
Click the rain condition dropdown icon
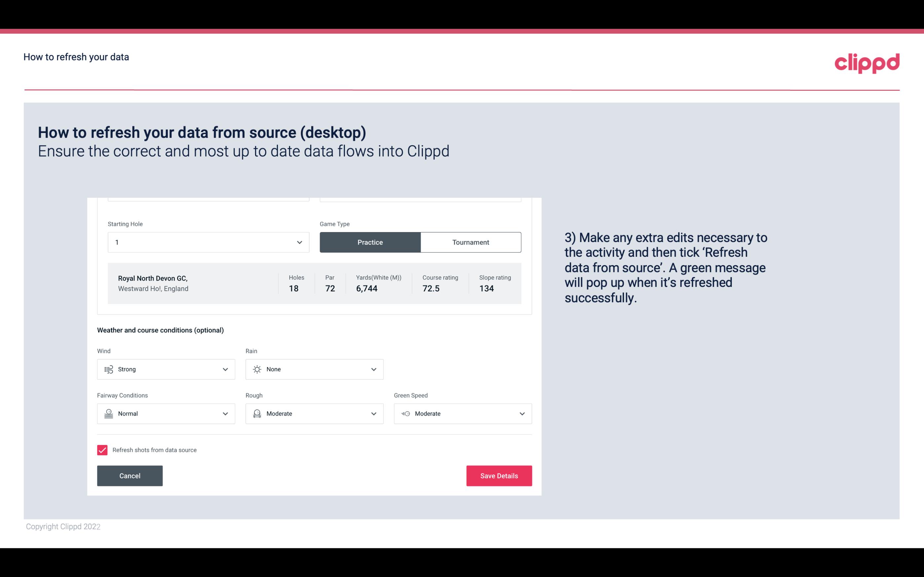(373, 369)
